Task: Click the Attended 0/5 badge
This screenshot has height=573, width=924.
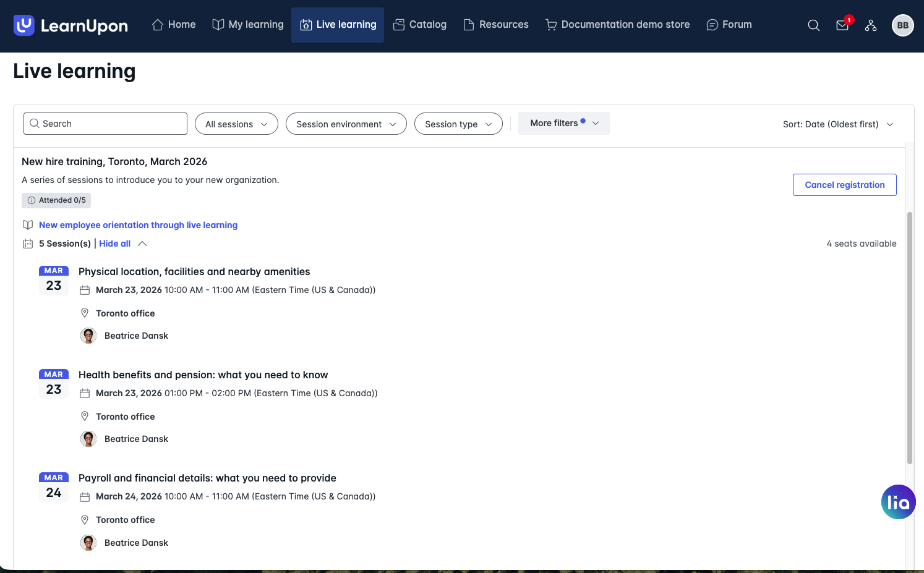Action: coord(56,200)
